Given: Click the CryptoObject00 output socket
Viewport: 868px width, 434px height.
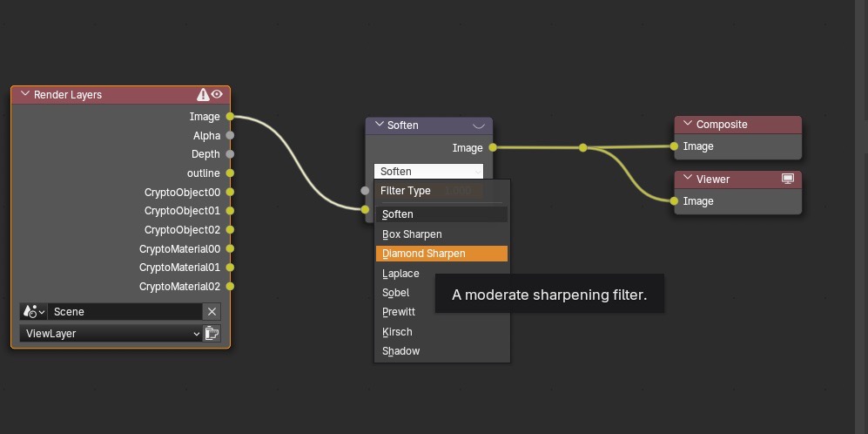Looking at the screenshot, I should 230,192.
